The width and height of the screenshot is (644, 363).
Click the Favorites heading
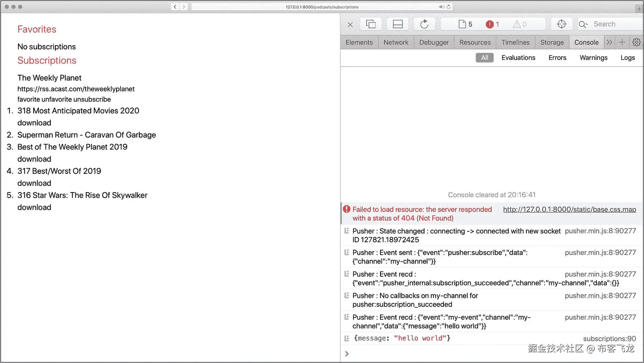coord(37,29)
